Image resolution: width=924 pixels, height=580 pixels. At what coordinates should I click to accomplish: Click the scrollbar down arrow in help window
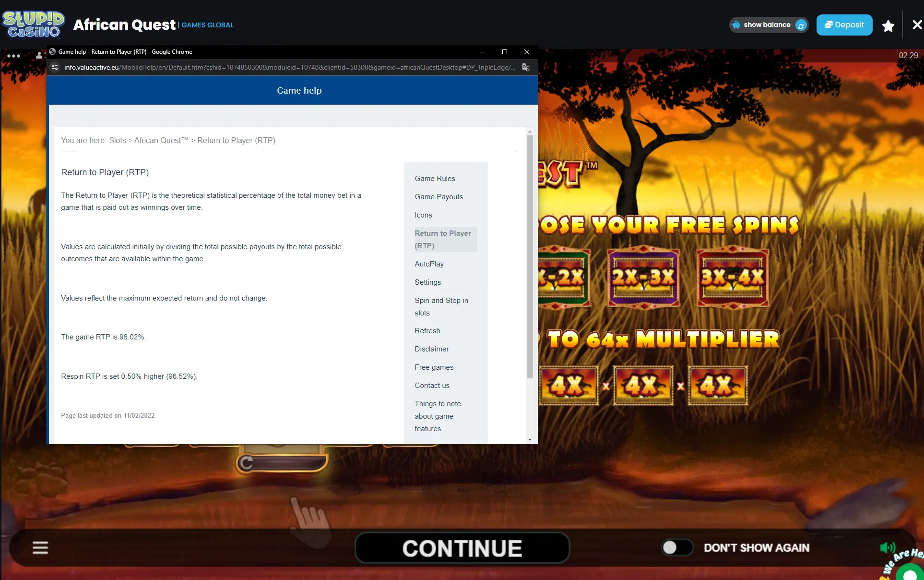(530, 439)
